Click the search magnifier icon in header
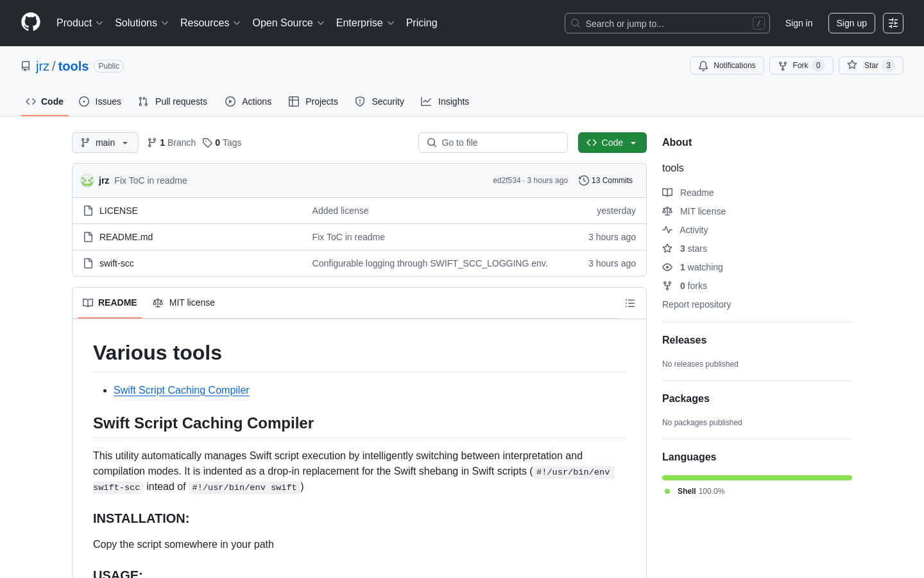 (x=576, y=23)
